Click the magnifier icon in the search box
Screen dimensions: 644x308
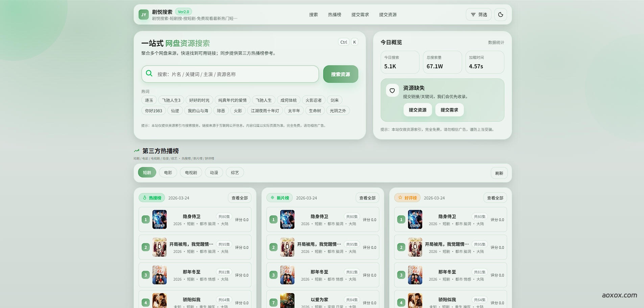point(149,73)
